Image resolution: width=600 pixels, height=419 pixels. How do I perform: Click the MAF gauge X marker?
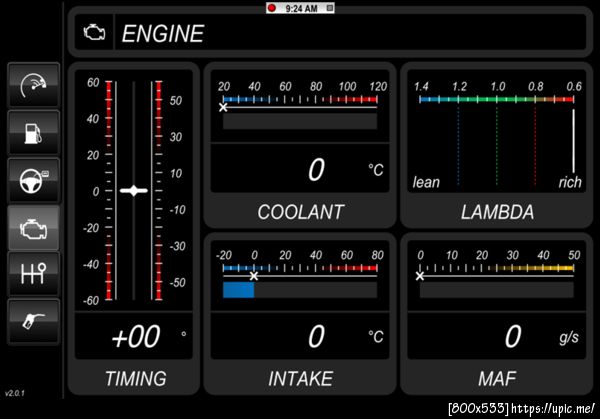420,276
